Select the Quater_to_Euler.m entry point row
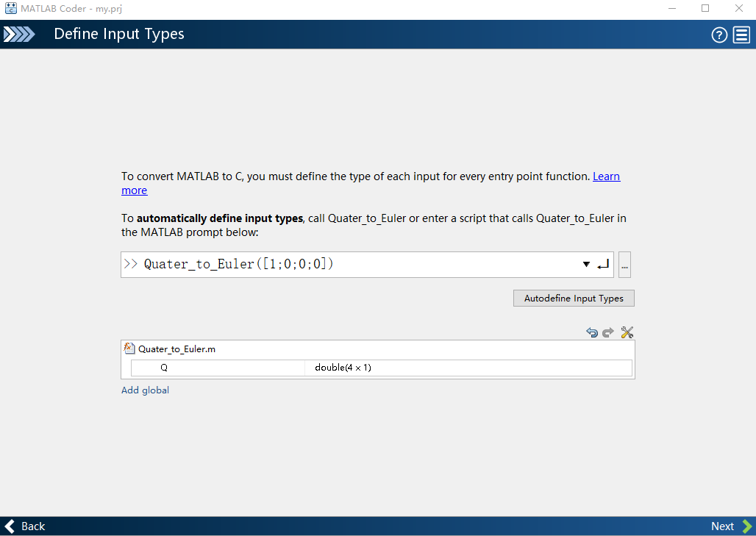756x536 pixels. click(176, 349)
